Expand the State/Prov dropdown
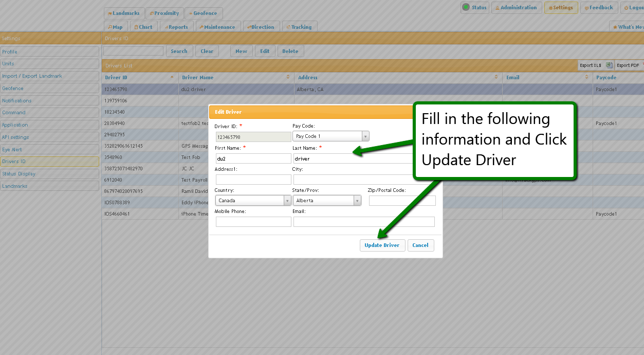The width and height of the screenshot is (644, 355). (x=357, y=201)
